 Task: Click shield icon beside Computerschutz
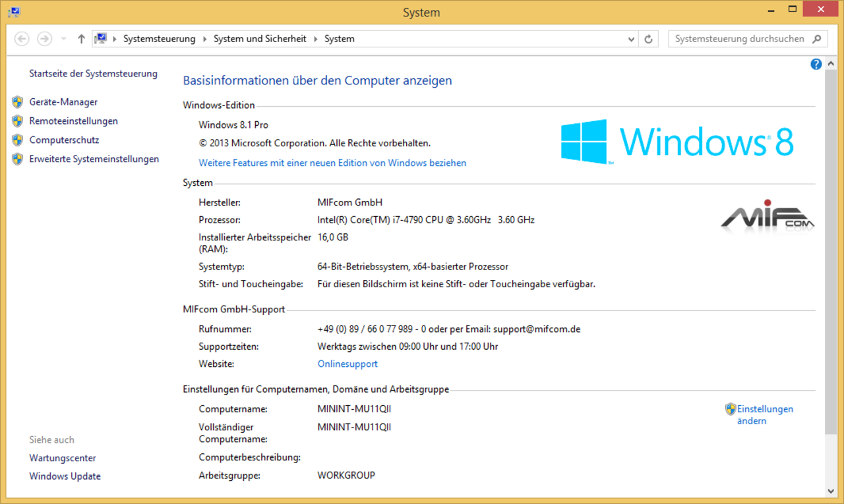tap(18, 140)
